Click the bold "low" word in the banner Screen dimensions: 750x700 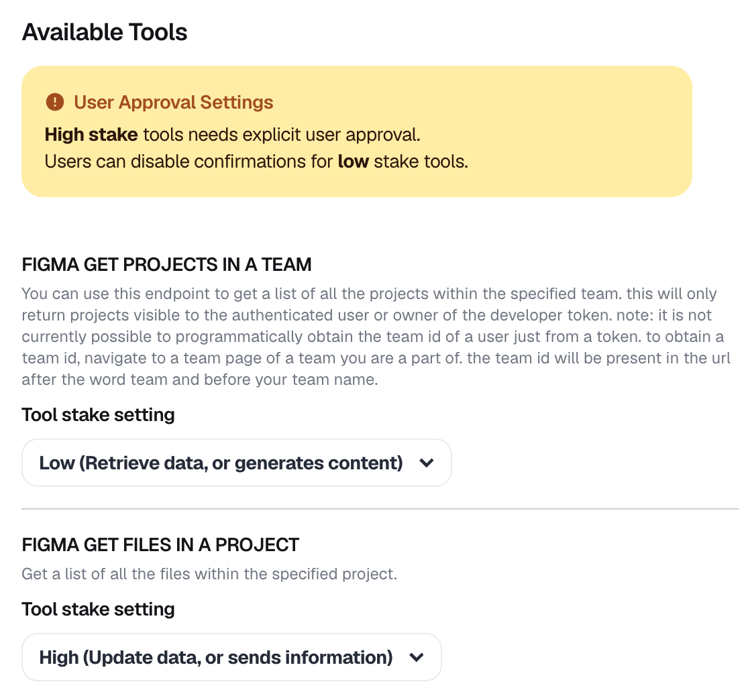click(x=353, y=162)
